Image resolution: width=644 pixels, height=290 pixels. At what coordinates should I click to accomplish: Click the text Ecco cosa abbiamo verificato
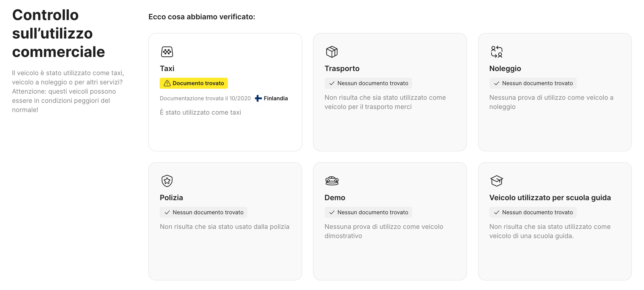pos(202,17)
